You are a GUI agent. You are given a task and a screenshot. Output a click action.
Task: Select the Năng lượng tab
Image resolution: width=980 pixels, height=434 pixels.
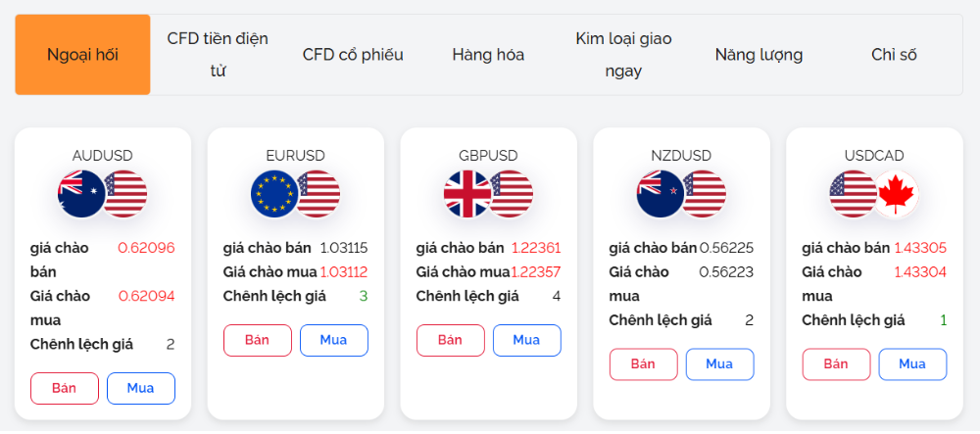759,55
